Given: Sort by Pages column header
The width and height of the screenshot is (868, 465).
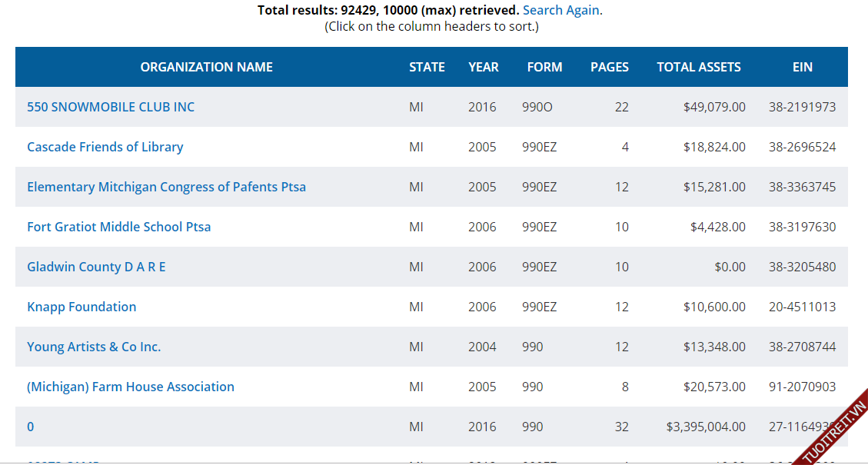Looking at the screenshot, I should [609, 68].
